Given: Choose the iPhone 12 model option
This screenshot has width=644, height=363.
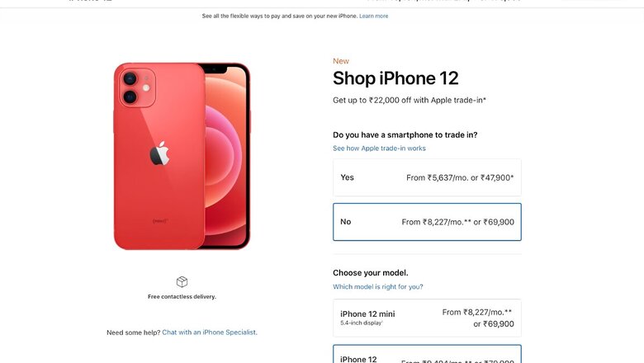Looking at the screenshot, I should click(427, 356).
